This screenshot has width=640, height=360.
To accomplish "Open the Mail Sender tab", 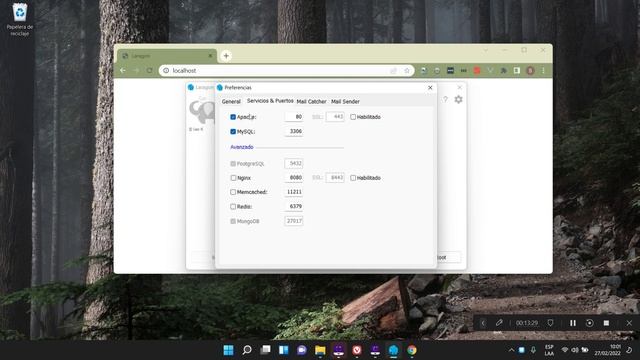I will (x=345, y=101).
